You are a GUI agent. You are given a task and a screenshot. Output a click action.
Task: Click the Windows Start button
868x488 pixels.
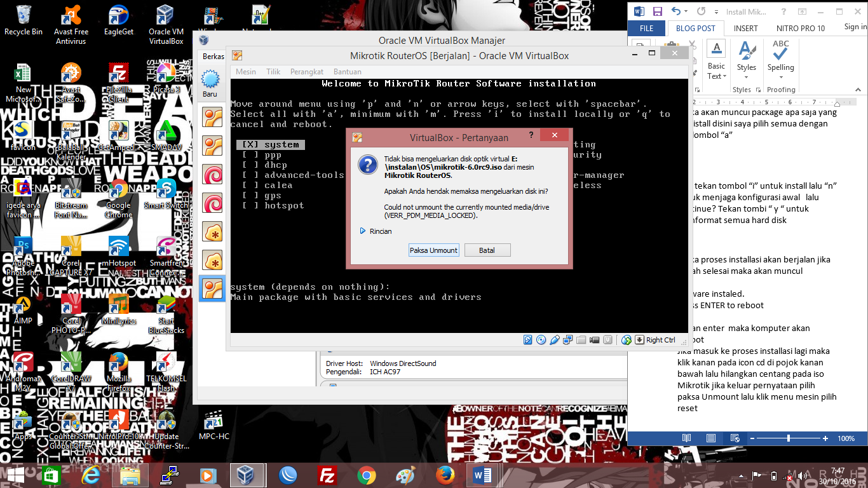click(15, 475)
